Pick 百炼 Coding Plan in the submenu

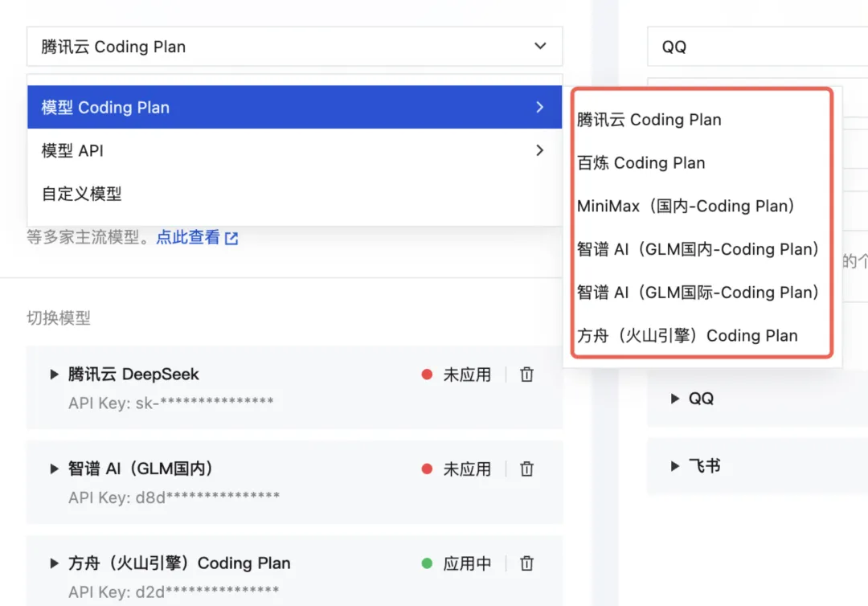pos(641,162)
